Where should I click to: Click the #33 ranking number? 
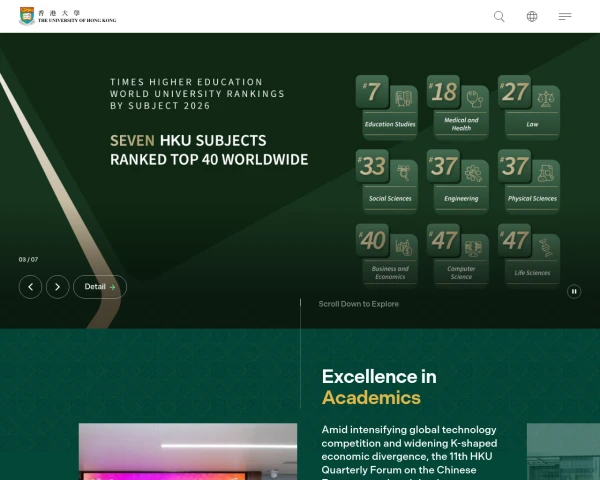[x=372, y=166]
